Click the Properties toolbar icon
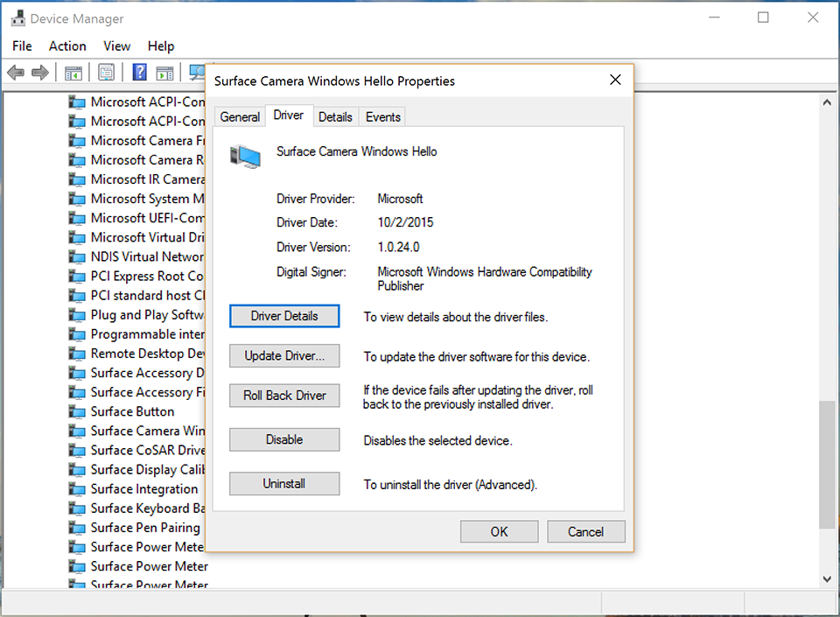 106,72
